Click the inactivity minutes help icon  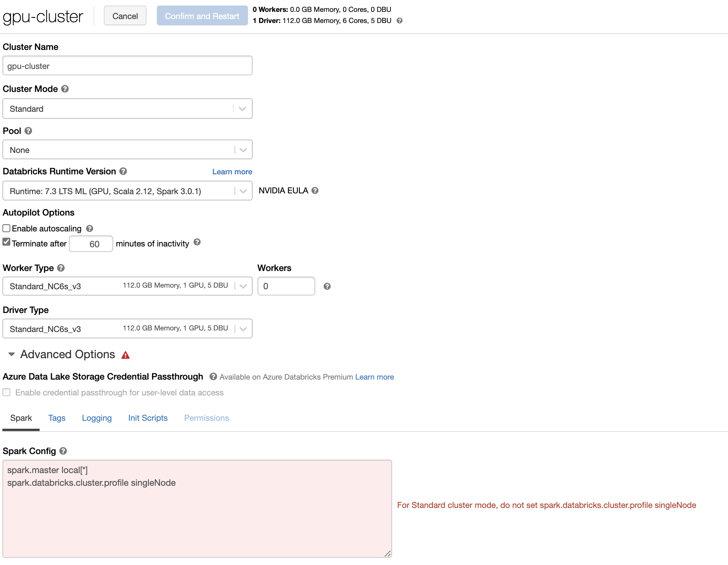198,242
